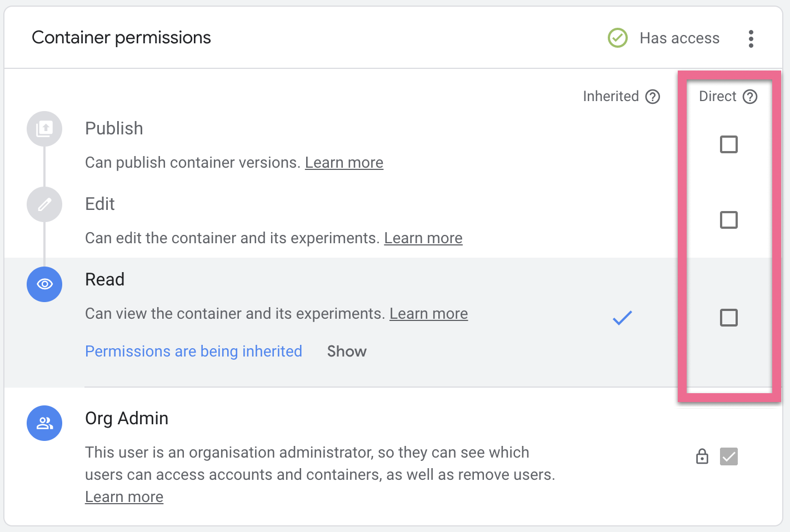
Task: Check the Read direct permission checkbox
Action: tap(728, 318)
